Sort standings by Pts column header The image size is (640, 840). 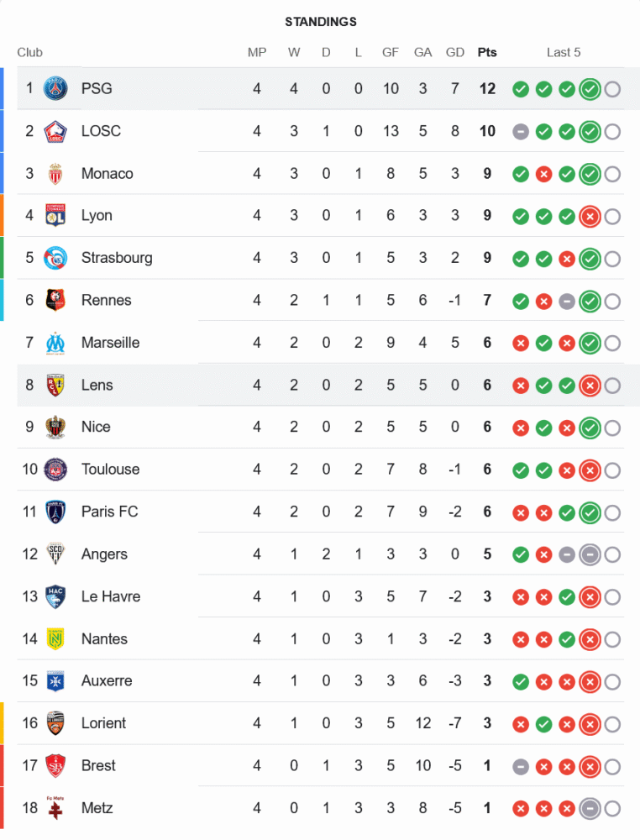pyautogui.click(x=487, y=52)
